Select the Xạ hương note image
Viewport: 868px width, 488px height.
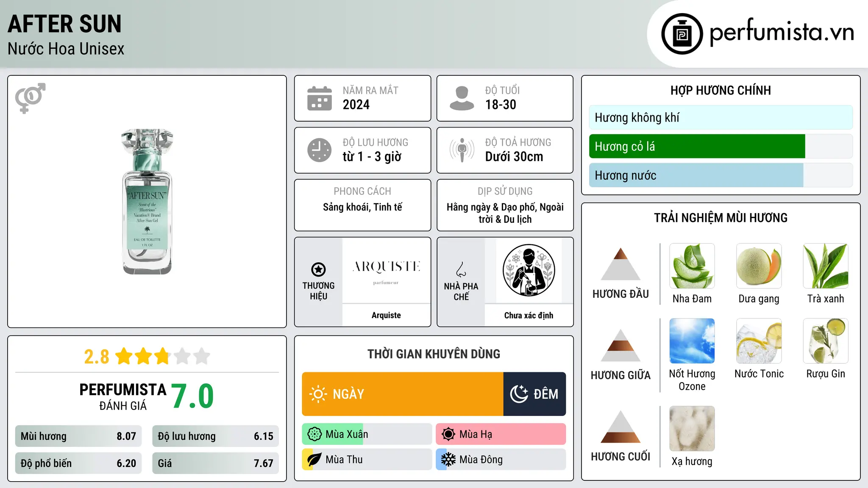[x=692, y=429]
